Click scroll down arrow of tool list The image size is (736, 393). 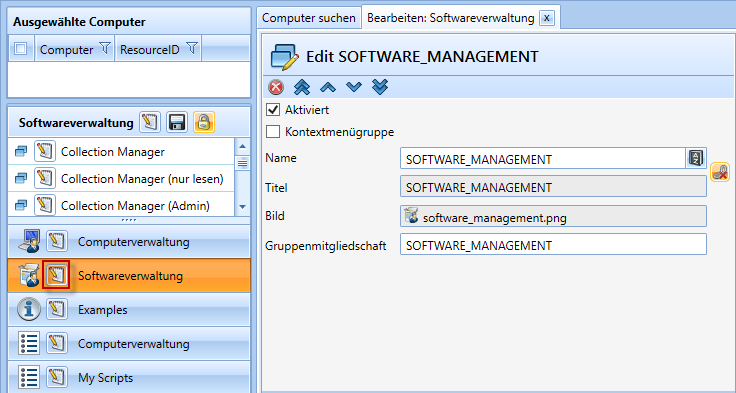pos(242,207)
